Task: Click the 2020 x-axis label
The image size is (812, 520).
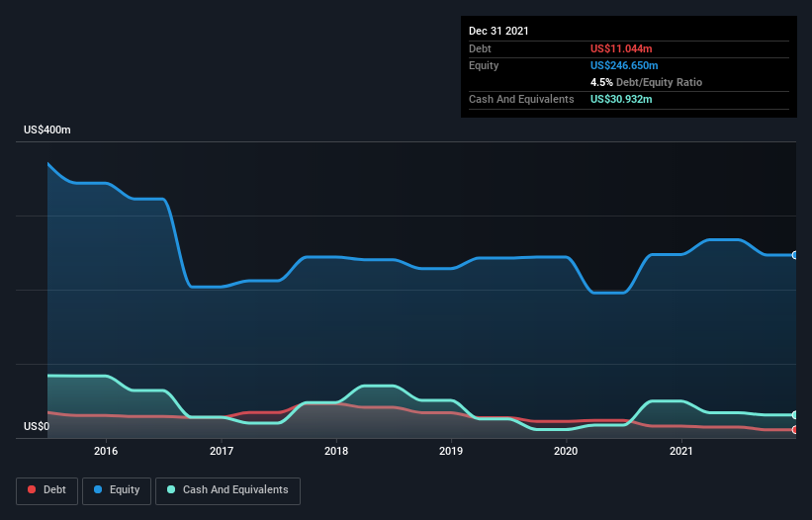Action: point(566,451)
